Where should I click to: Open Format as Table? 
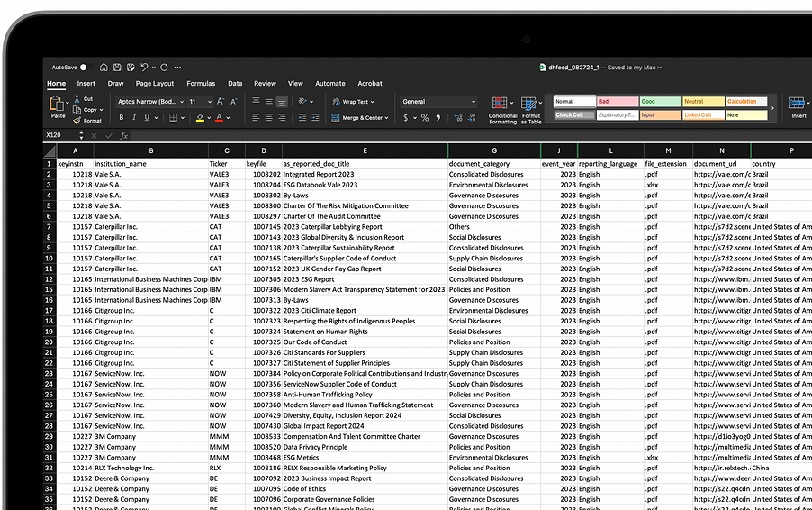531,111
